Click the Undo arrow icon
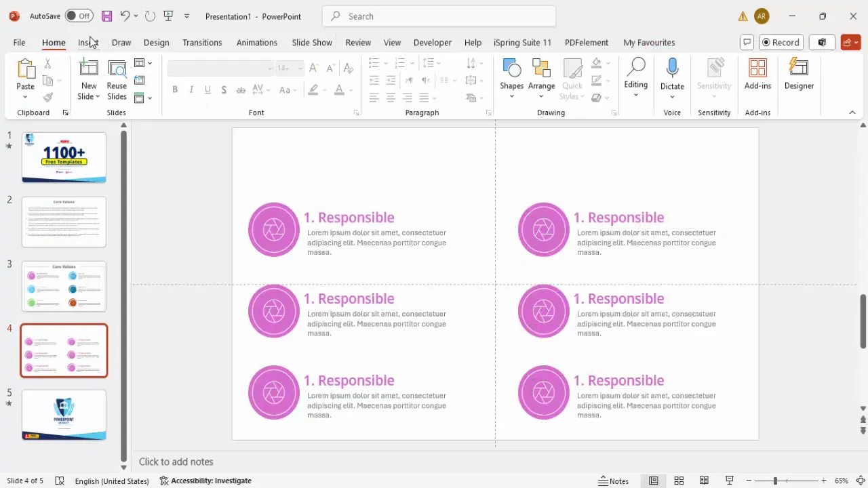The image size is (868, 488). point(125,16)
